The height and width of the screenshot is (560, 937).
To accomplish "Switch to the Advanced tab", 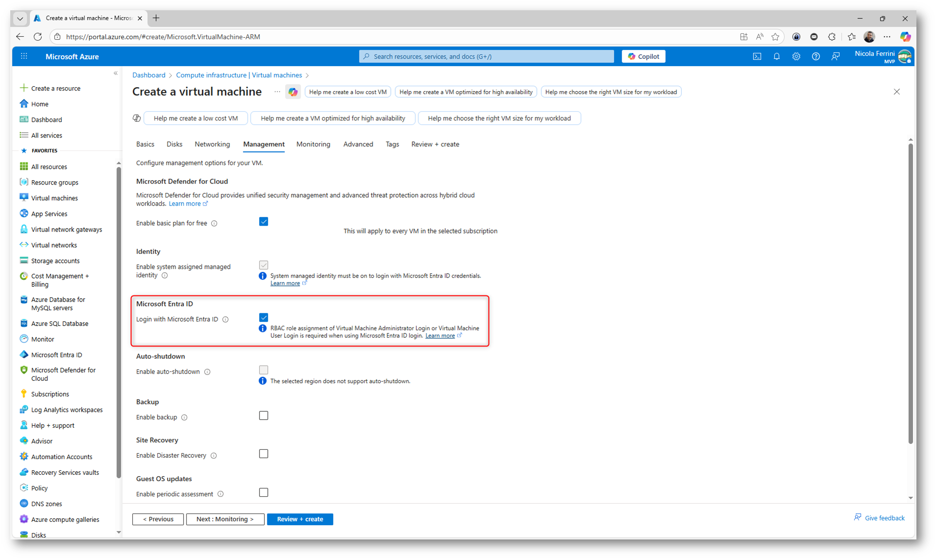I will (x=358, y=144).
